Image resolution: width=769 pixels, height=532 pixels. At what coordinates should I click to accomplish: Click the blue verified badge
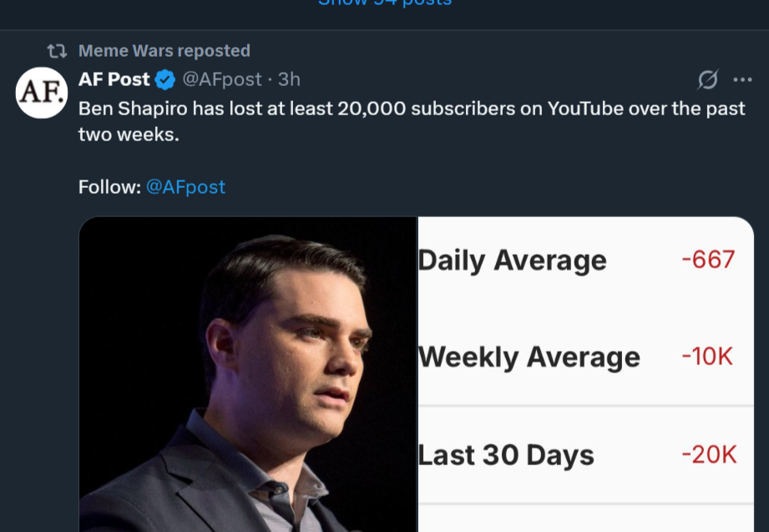(165, 80)
